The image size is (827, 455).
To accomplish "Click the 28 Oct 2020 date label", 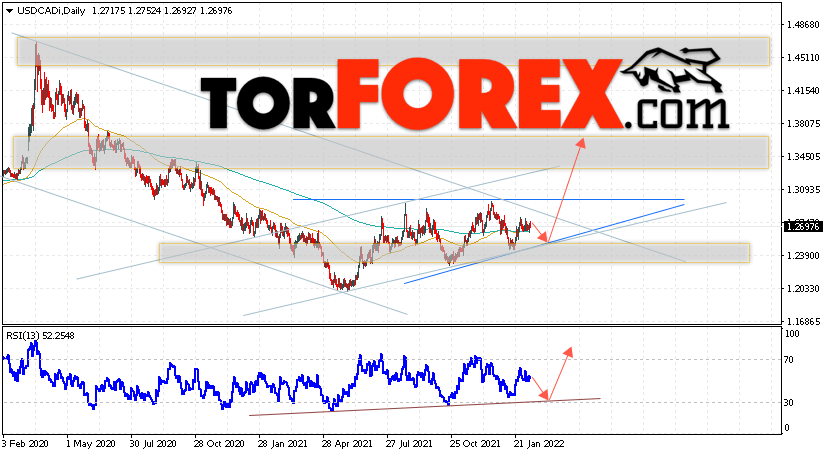I will (218, 444).
